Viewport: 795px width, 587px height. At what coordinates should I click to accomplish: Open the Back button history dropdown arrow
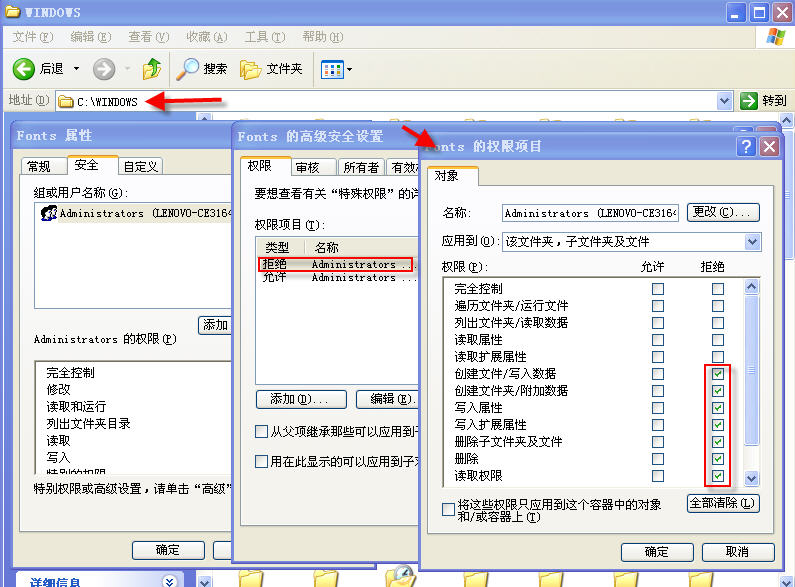(x=77, y=68)
